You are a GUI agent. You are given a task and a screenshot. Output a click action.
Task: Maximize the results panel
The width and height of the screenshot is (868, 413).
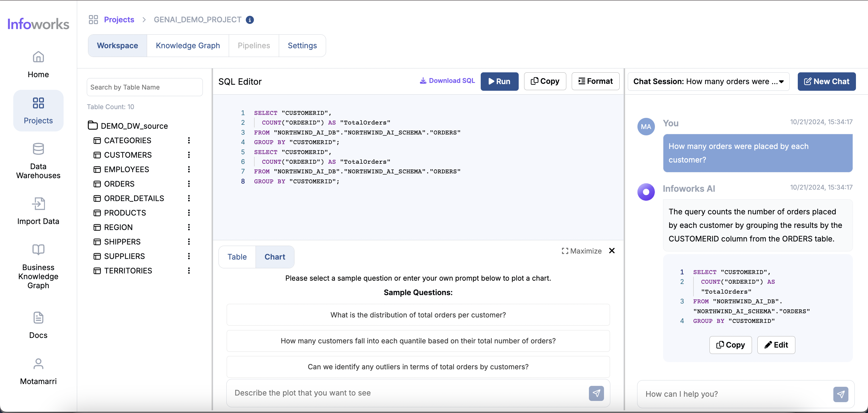pyautogui.click(x=581, y=251)
